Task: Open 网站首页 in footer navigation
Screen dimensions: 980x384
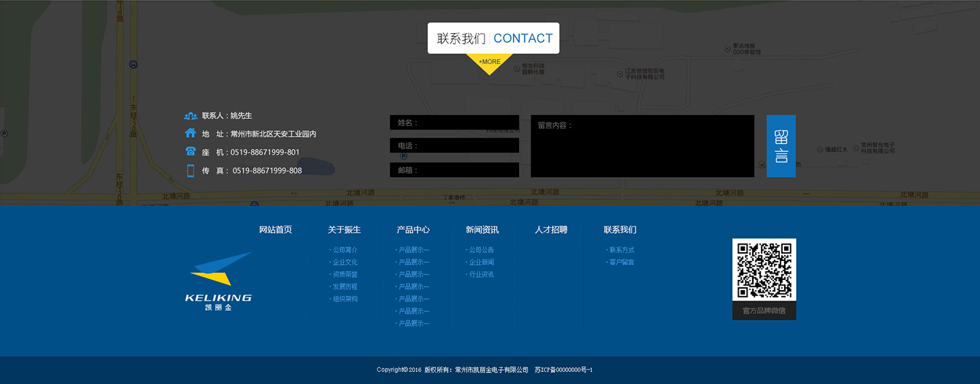Action: 275,230
